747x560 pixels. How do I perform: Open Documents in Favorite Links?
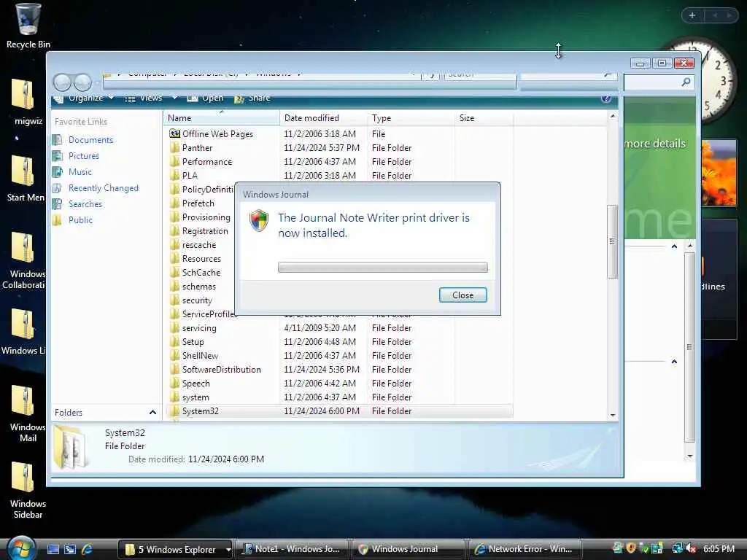point(90,140)
